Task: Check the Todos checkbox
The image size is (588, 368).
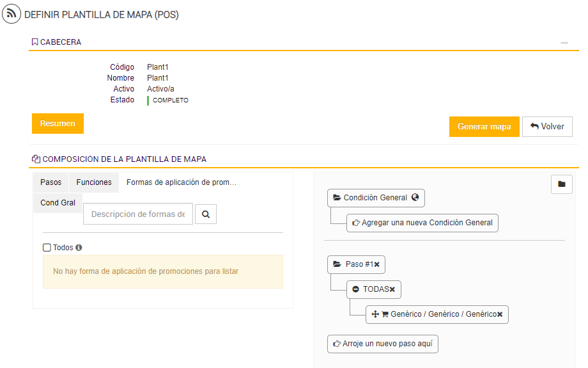Action: (47, 248)
